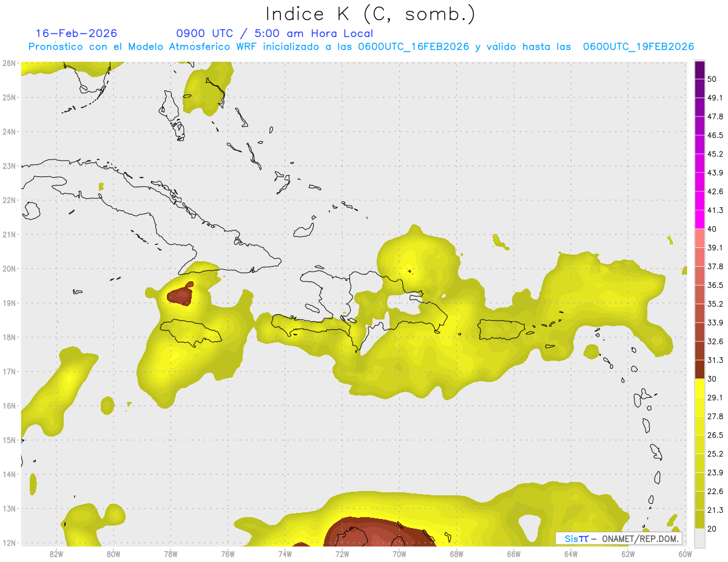This screenshot has height=562, width=728.
Task: Select the '49.1' color scale value
Action: [715, 98]
